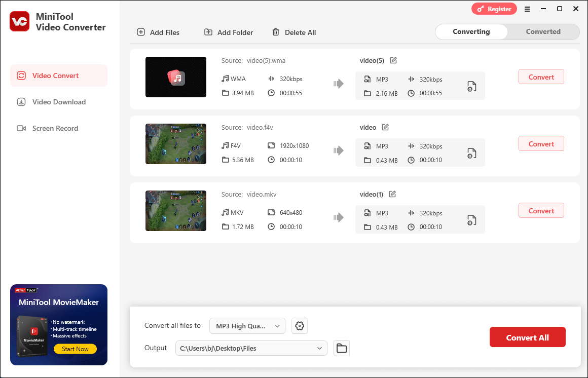Convert the video.mkv file
Viewport: 588px width, 378px height.
click(x=541, y=211)
